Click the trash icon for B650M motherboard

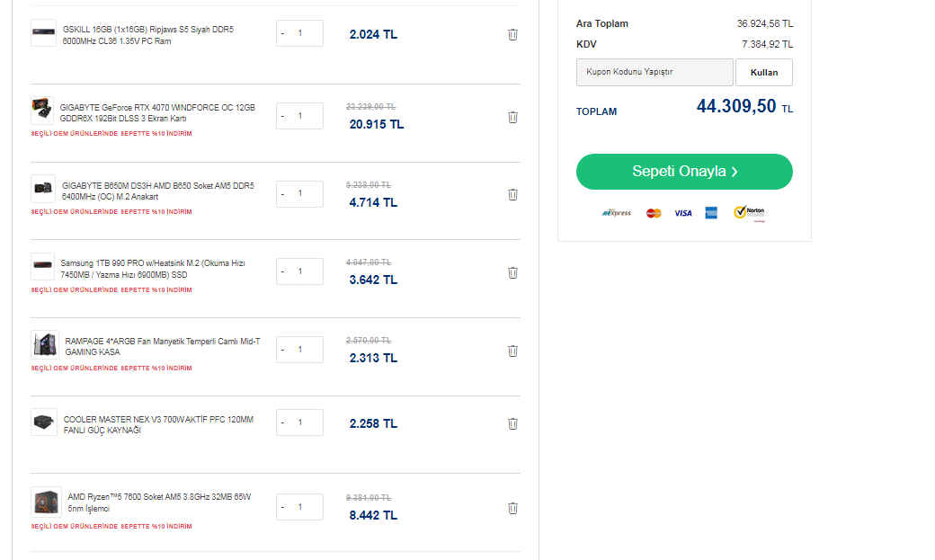tap(512, 194)
